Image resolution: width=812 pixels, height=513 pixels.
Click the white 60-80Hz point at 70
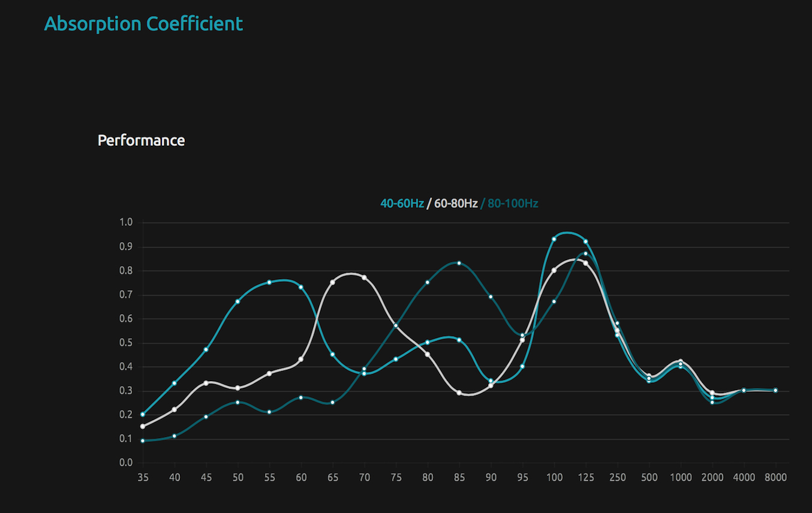tap(364, 277)
